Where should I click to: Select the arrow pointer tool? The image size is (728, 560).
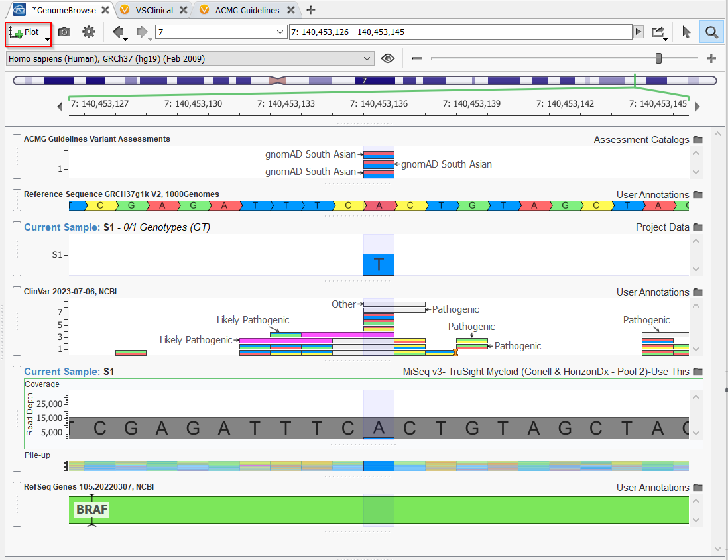coord(686,32)
